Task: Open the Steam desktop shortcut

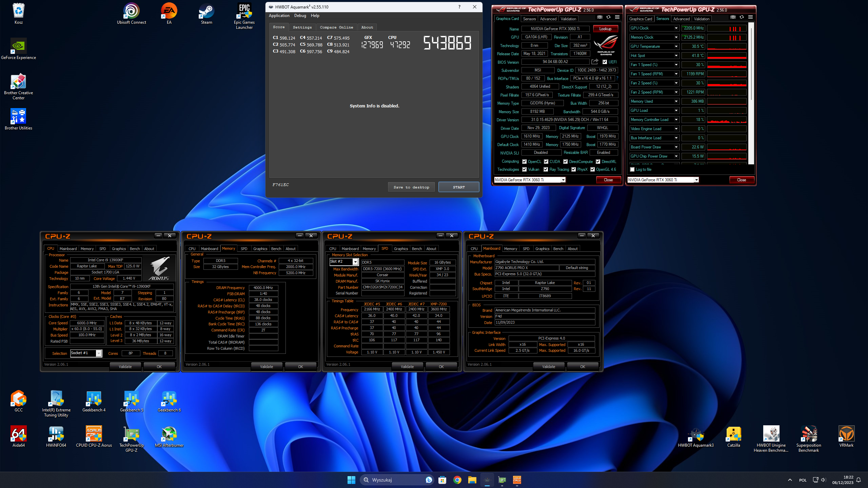Action: point(206,14)
